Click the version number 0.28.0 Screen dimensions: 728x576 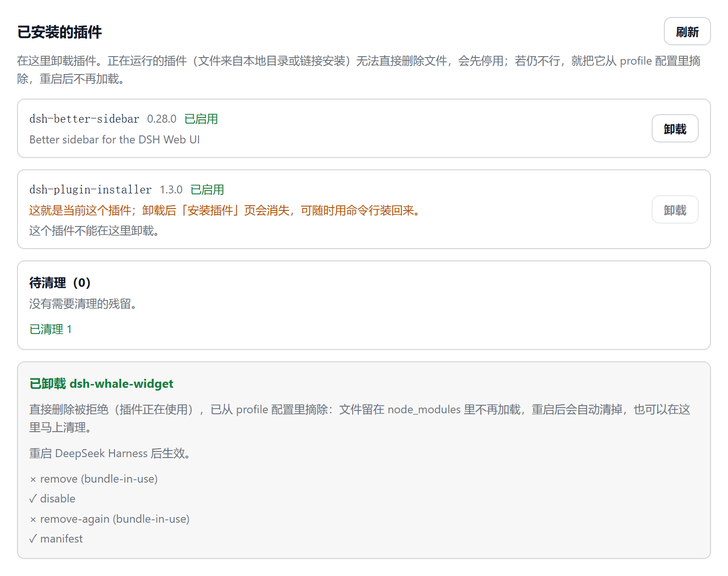162,119
